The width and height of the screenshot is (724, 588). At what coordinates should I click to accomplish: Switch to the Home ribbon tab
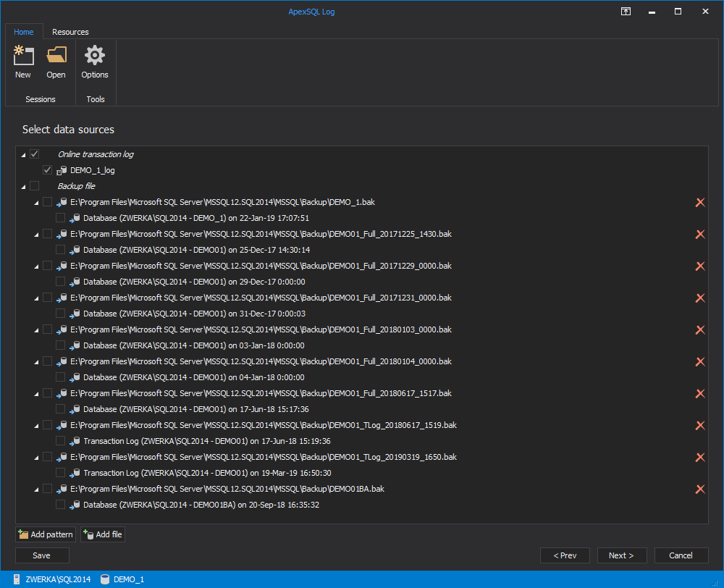coord(24,32)
